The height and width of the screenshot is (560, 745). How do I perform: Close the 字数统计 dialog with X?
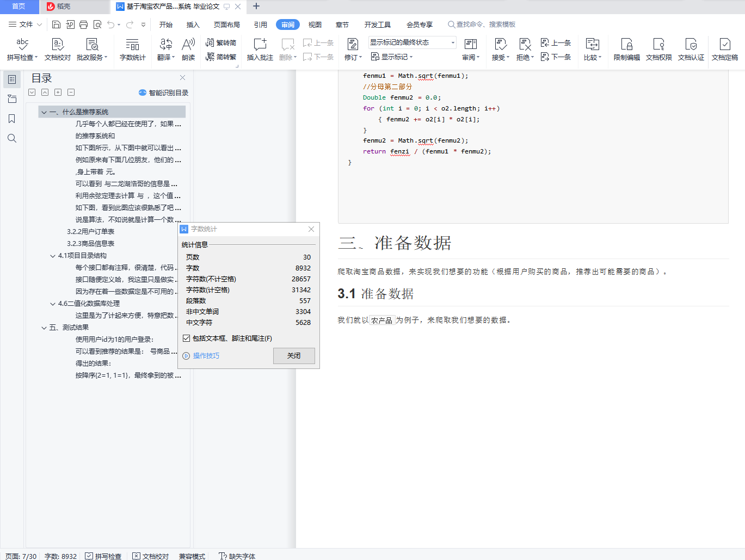coord(311,229)
